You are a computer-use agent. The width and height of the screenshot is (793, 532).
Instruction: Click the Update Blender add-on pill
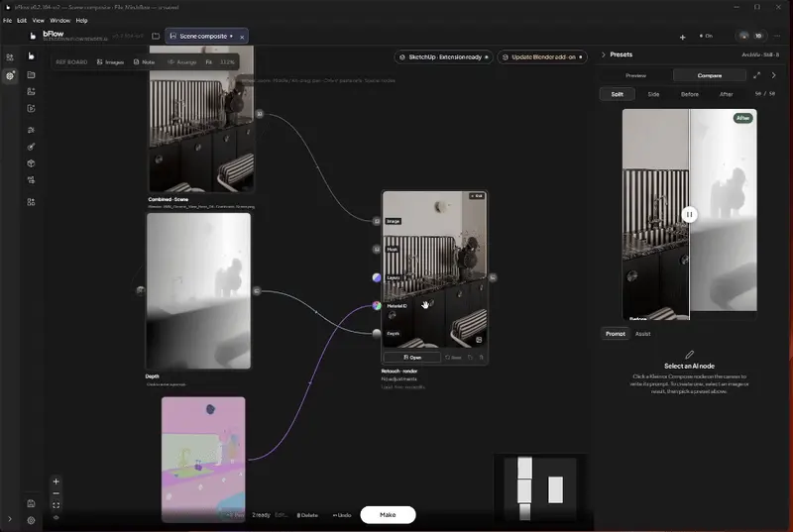tap(542, 57)
